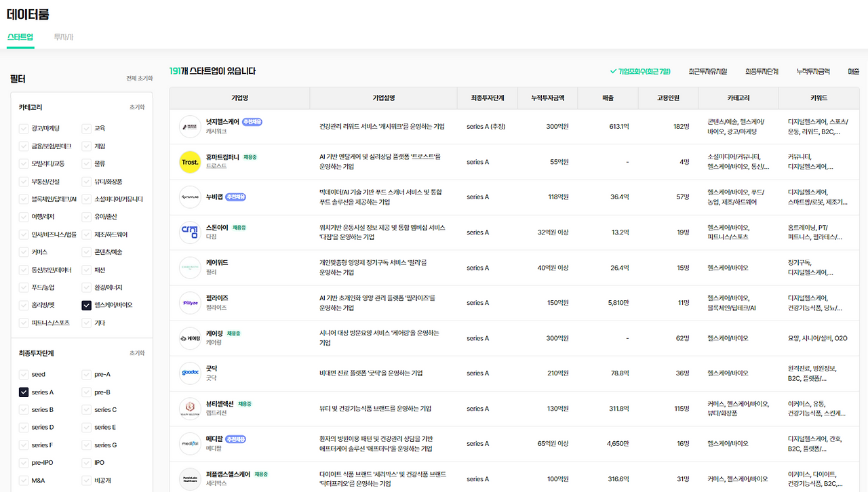Open the yellow Trost. logo of 휴마트컴퍼니
The height and width of the screenshot is (492, 868).
[x=190, y=162]
